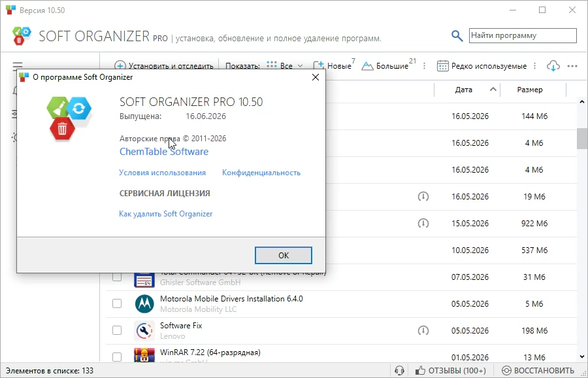588x378 pixels.
Task: Click the Soft Organizer logo in header
Action: click(x=22, y=36)
